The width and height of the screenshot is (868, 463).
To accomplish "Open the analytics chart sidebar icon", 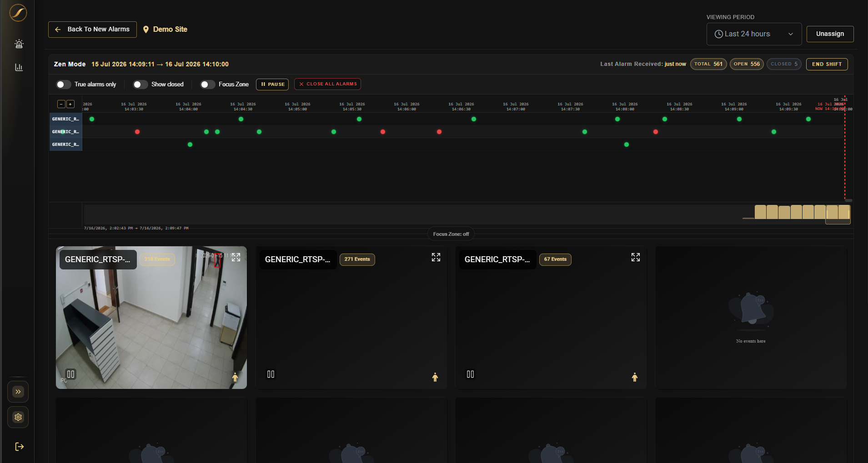I will click(x=19, y=67).
